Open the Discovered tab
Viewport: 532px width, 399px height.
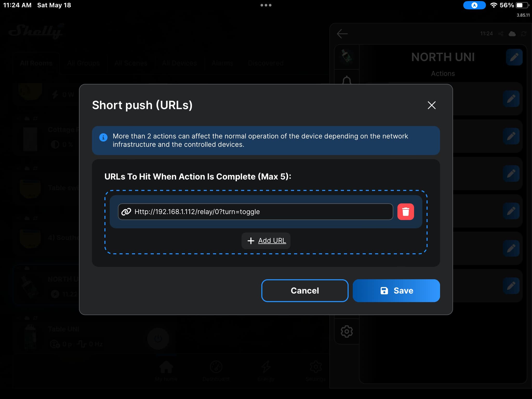tap(265, 63)
